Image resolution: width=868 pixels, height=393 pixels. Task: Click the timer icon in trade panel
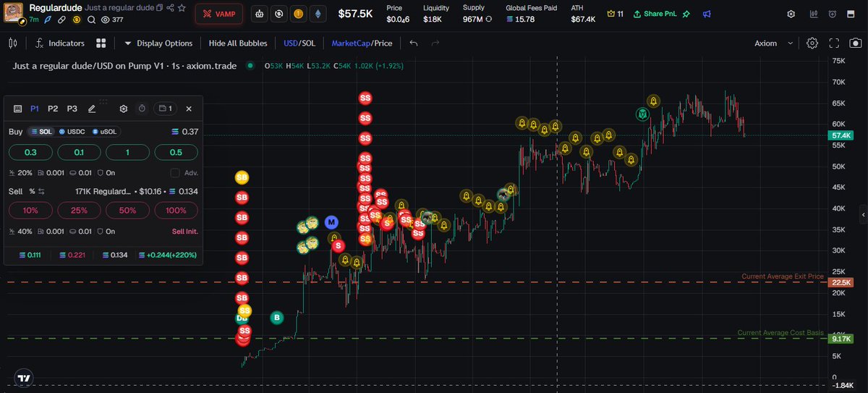pyautogui.click(x=142, y=109)
